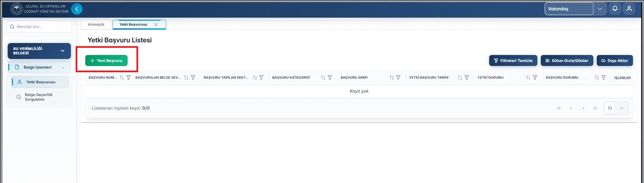Sort by Yetki Durumu column
The width and height of the screenshot is (644, 183).
pos(529,78)
